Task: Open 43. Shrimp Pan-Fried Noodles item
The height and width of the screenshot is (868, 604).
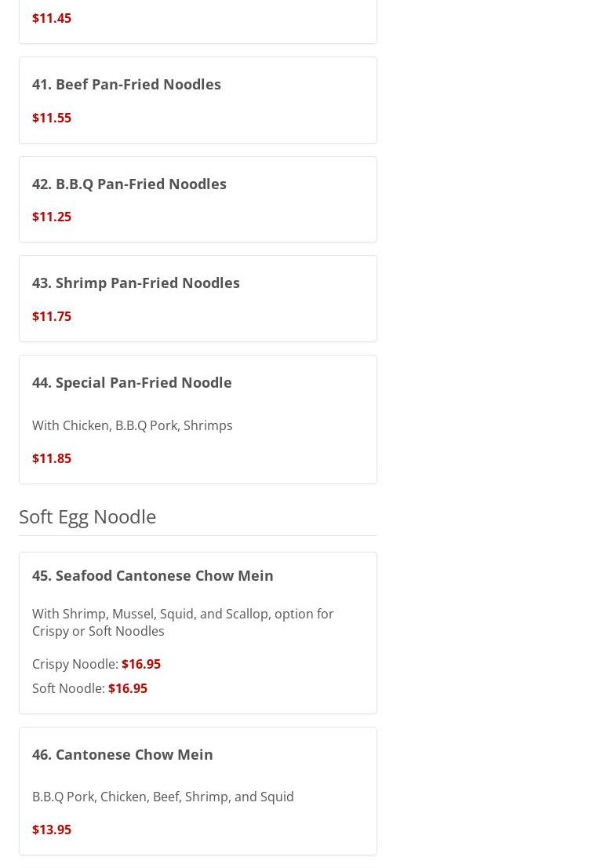Action: 136,283
